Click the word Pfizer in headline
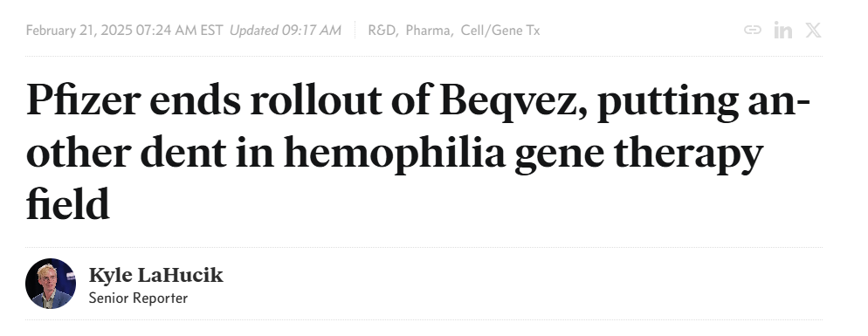Image resolution: width=868 pixels, height=336 pixels. tap(84, 100)
